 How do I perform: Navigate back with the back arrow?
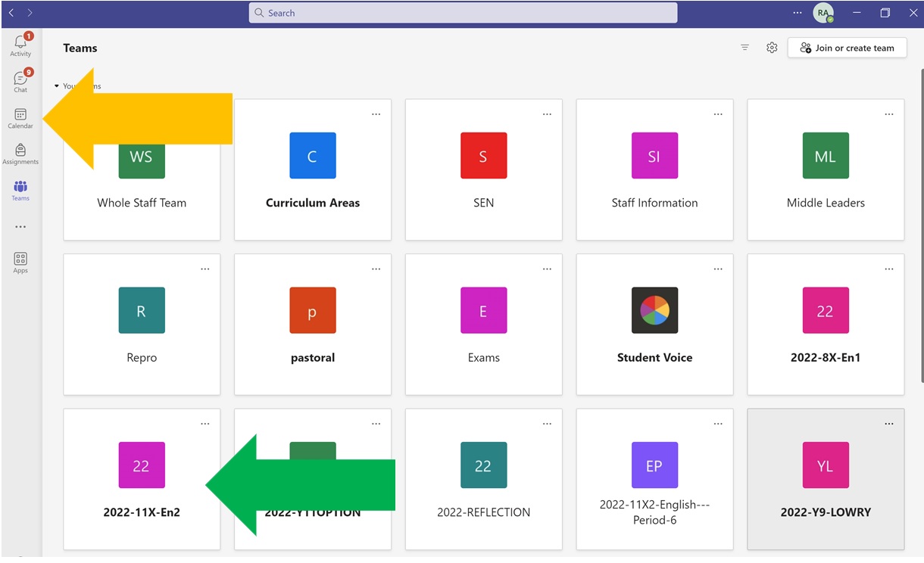click(11, 13)
